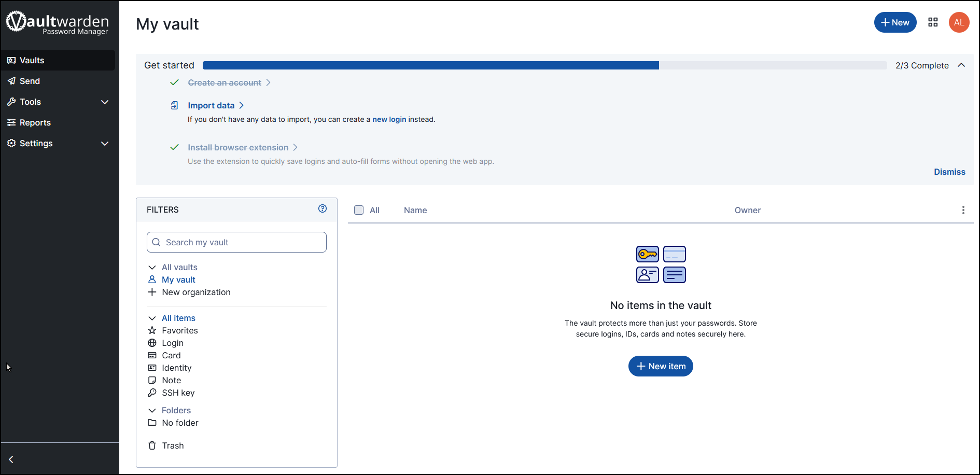Click the New item button
Screen dimensions: 980x475
click(661, 366)
